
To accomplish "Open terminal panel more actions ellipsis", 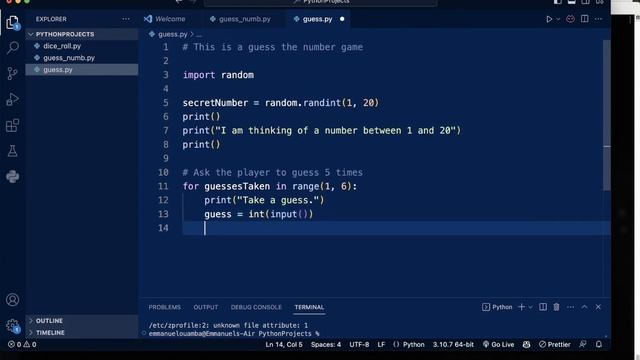I will tap(570, 307).
